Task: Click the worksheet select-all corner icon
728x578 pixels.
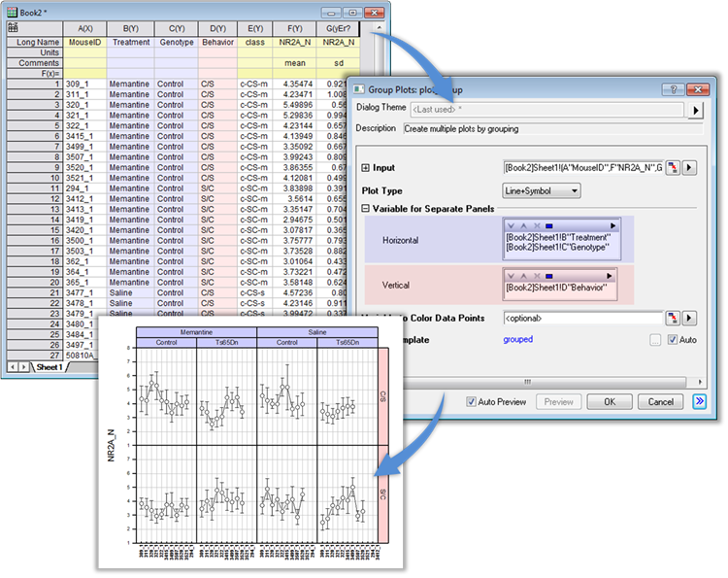Action: pos(14,29)
